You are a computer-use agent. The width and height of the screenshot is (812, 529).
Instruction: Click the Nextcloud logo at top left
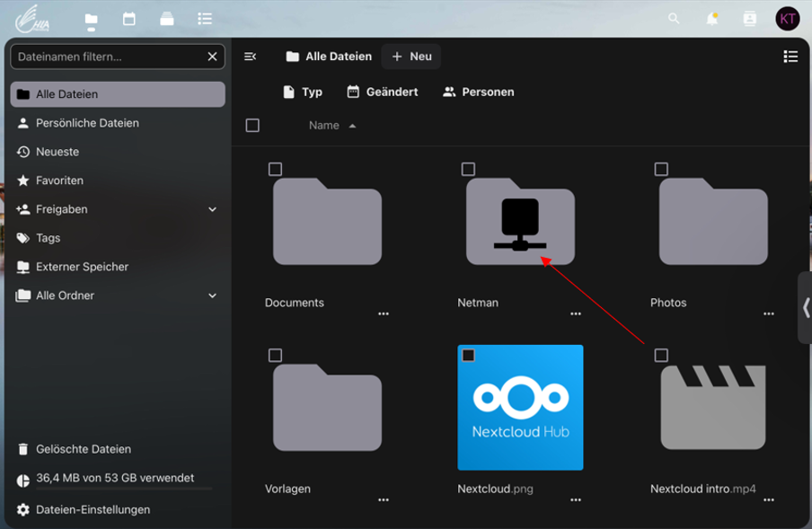(32, 19)
